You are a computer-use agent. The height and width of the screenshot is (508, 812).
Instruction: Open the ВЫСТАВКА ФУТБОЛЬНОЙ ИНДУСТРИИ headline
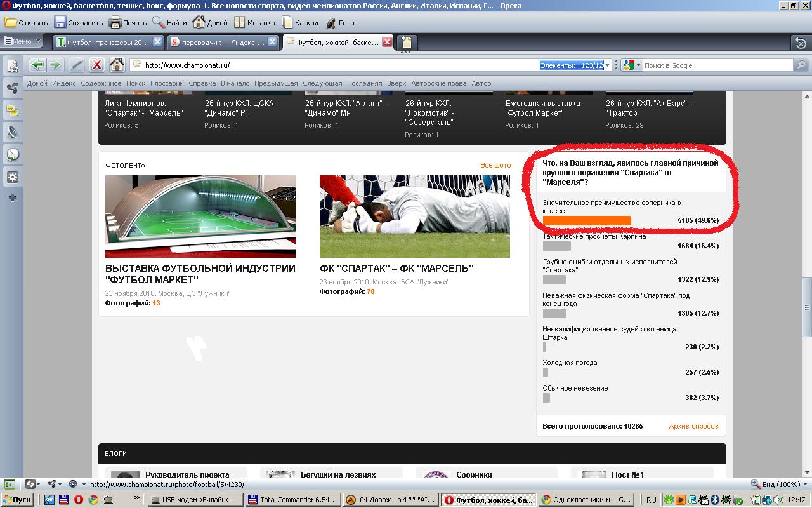click(x=200, y=274)
